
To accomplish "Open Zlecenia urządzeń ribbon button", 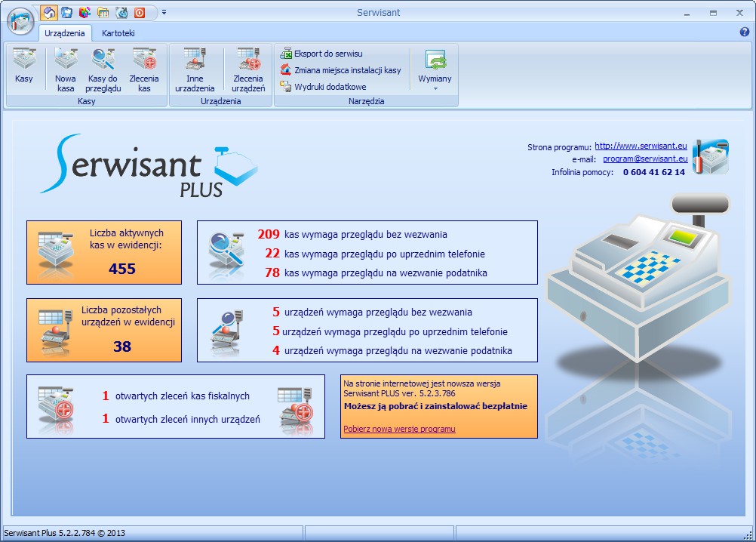I will pos(248,69).
